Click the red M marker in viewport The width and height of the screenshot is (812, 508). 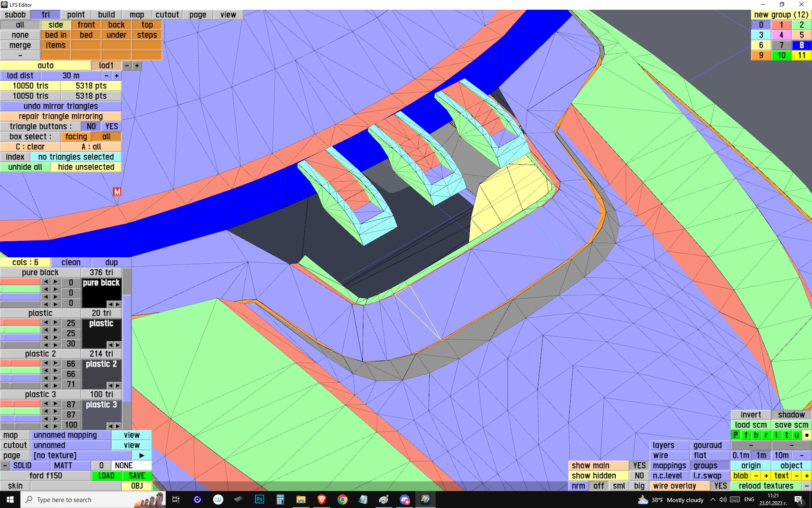pos(117,192)
